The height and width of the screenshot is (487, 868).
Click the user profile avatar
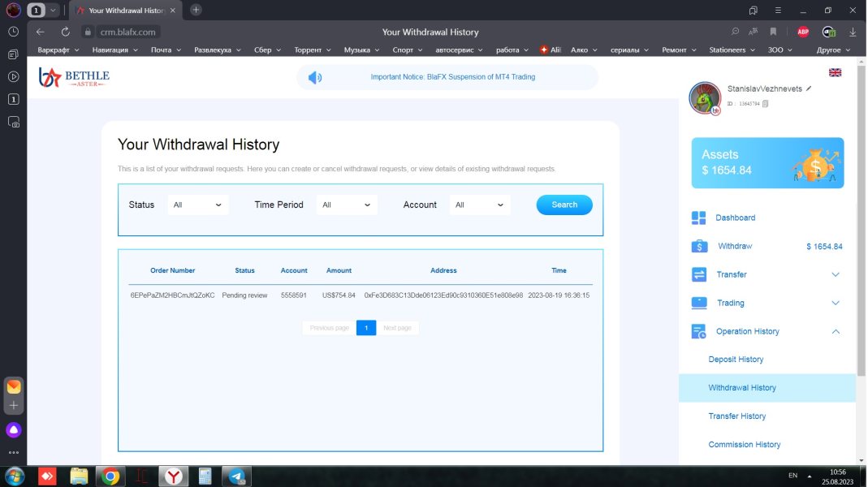point(705,98)
